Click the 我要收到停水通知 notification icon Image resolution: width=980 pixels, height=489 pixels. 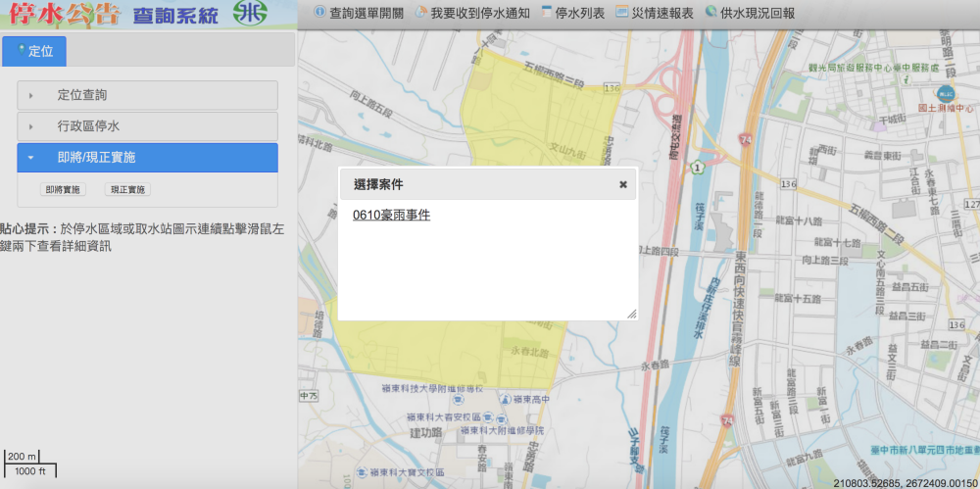coord(421,13)
